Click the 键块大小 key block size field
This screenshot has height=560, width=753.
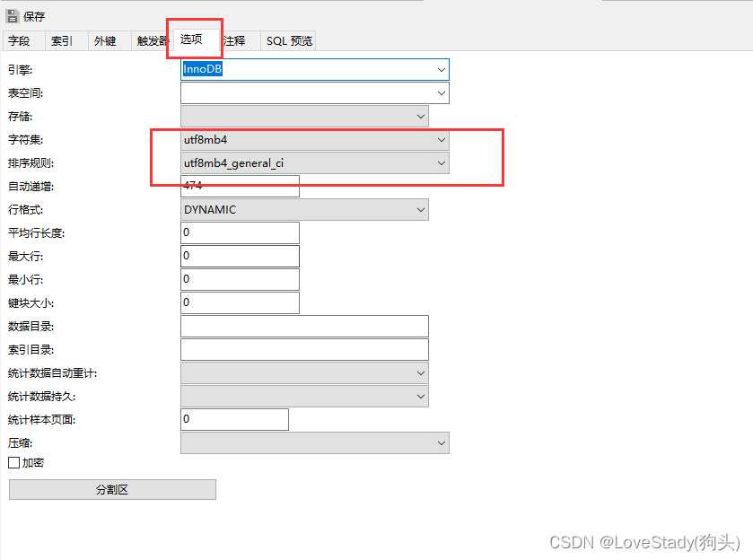click(x=241, y=303)
